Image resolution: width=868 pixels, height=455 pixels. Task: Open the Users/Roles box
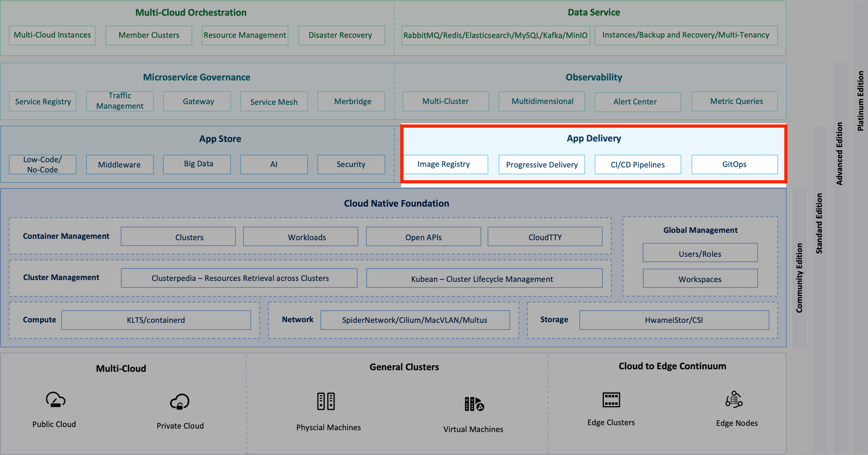(x=700, y=253)
